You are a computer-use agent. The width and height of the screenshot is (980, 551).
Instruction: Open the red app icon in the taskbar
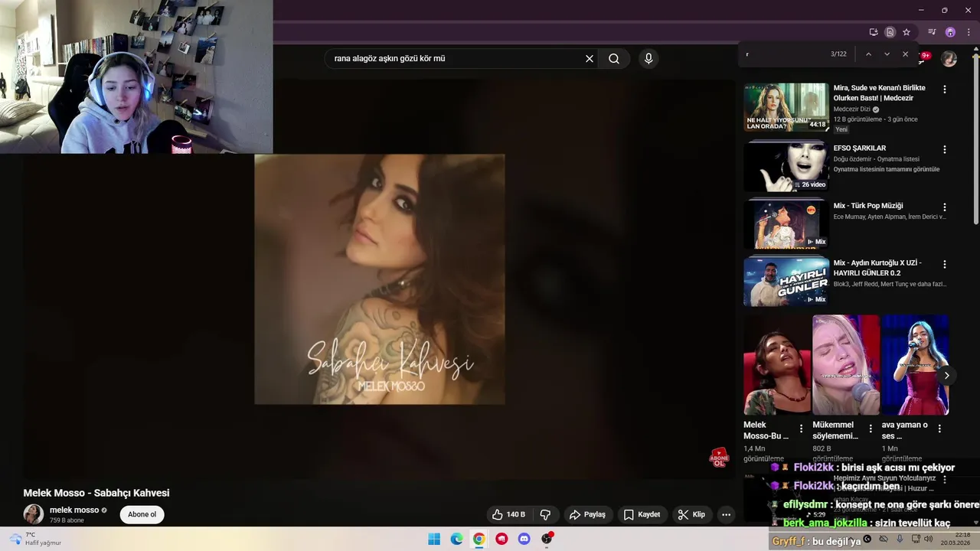501,539
